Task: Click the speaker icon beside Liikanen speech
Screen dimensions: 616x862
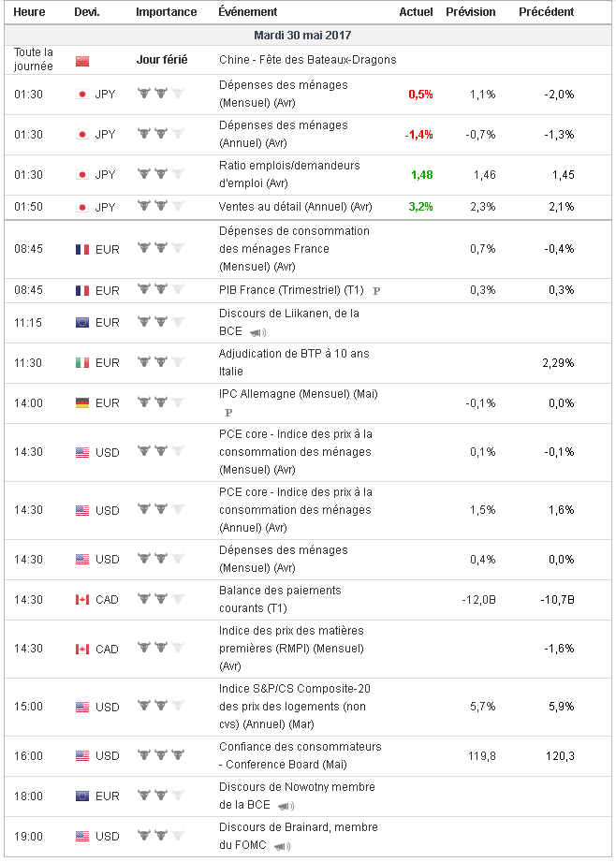Action: click(257, 332)
